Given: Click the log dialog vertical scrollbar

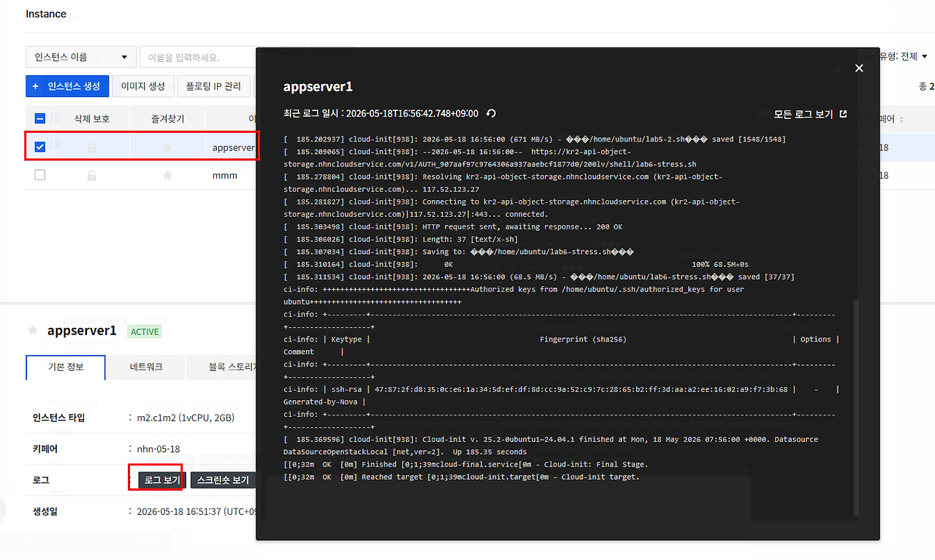Looking at the screenshot, I should (856, 409).
